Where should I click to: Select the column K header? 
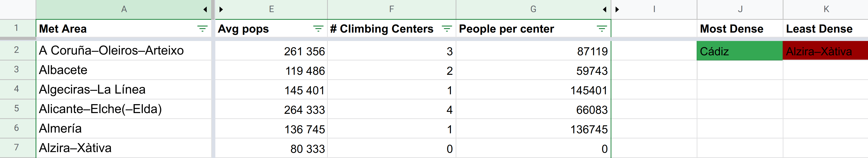coord(826,9)
